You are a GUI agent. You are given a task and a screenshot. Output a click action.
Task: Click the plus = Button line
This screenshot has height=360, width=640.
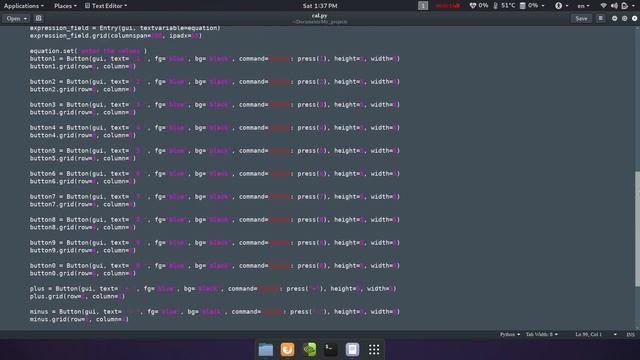coord(213,289)
